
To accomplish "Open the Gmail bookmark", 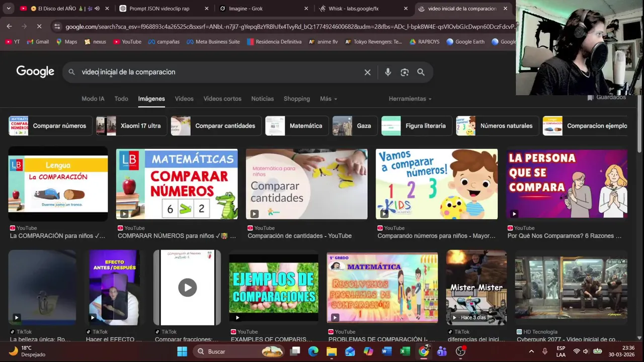I will pyautogui.click(x=38, y=42).
